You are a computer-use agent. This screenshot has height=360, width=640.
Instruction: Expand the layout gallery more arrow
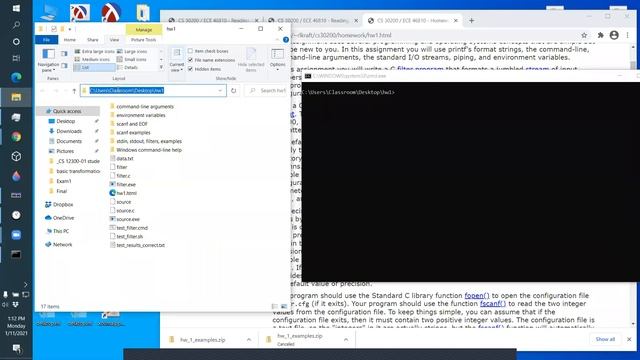[x=161, y=67]
